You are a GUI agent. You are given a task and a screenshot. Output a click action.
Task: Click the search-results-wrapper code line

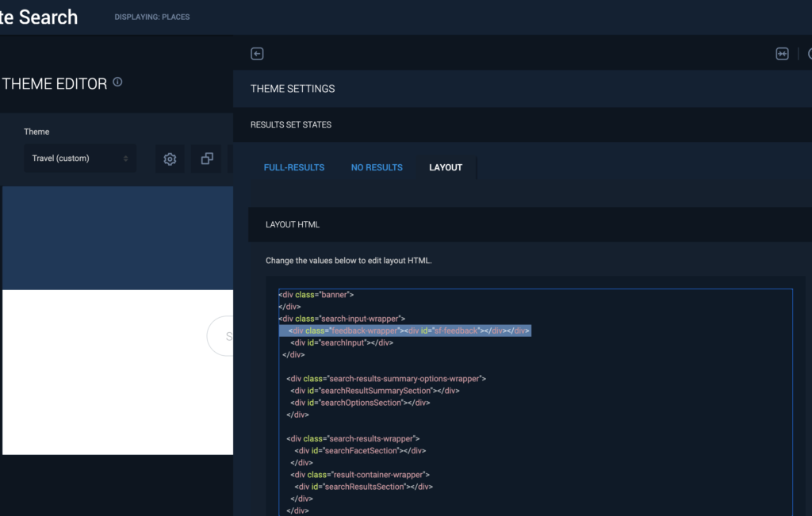point(353,439)
